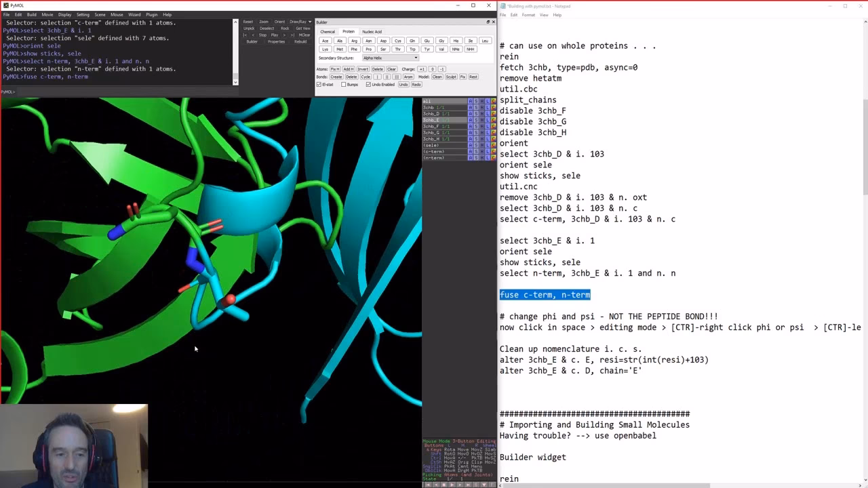Add hydrogens using the Add H button
The height and width of the screenshot is (488, 868).
click(x=349, y=69)
